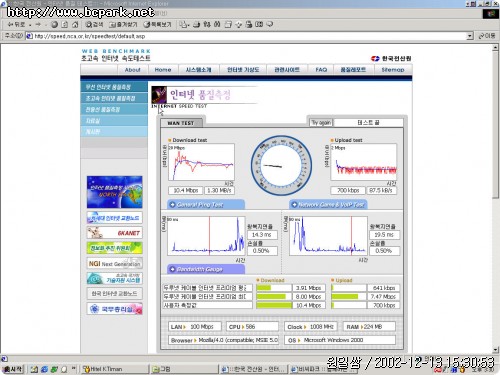Expand the address bar dropdown arrow
This screenshot has width=500, height=375.
[470, 36]
